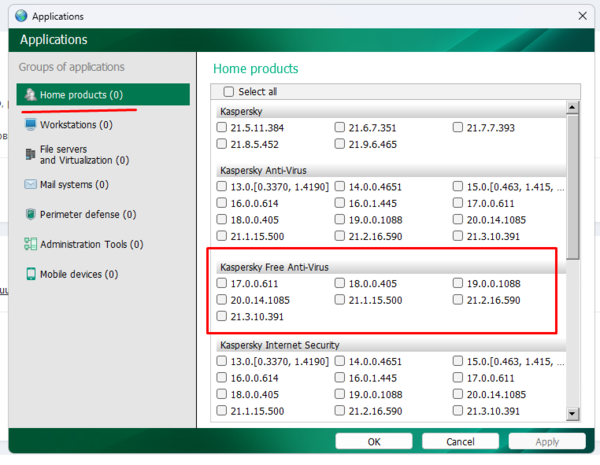Tick Internet Security 21.2.16.590 checkbox
600x465 pixels.
[339, 411]
